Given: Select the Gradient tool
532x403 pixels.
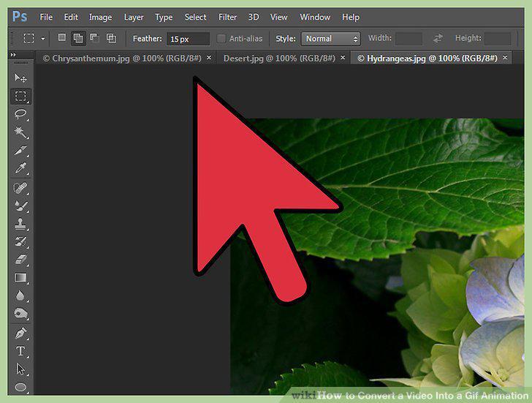Looking at the screenshot, I should 20,278.
